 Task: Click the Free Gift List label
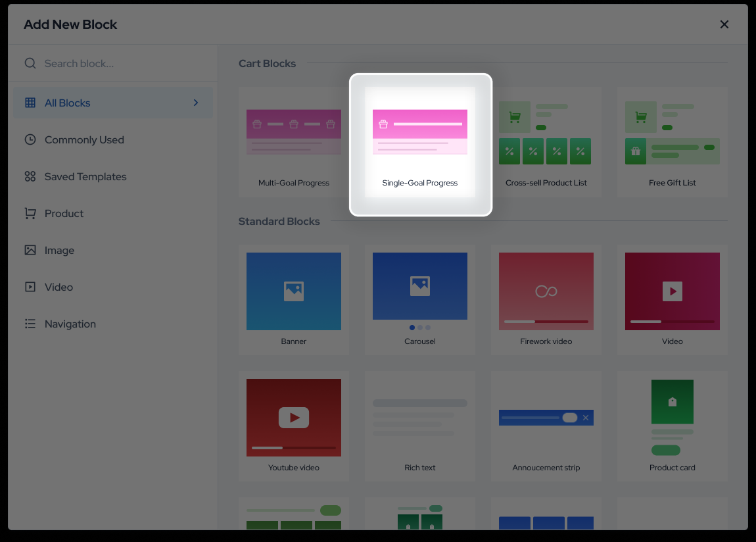pos(672,183)
